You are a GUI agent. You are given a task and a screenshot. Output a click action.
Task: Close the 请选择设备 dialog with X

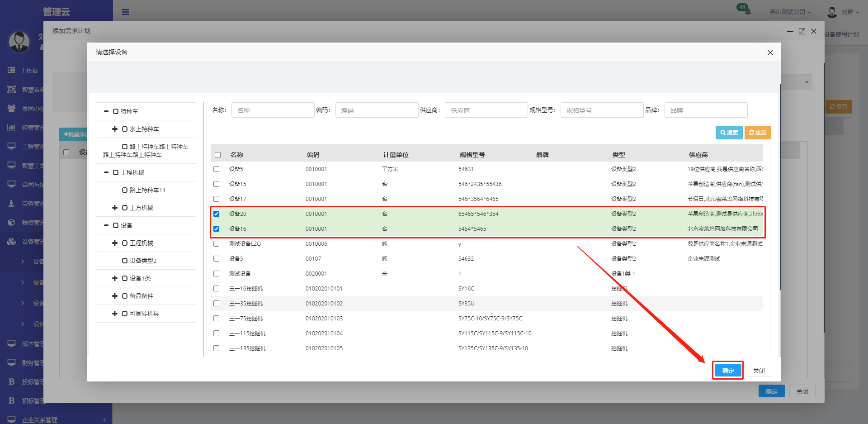pyautogui.click(x=770, y=52)
